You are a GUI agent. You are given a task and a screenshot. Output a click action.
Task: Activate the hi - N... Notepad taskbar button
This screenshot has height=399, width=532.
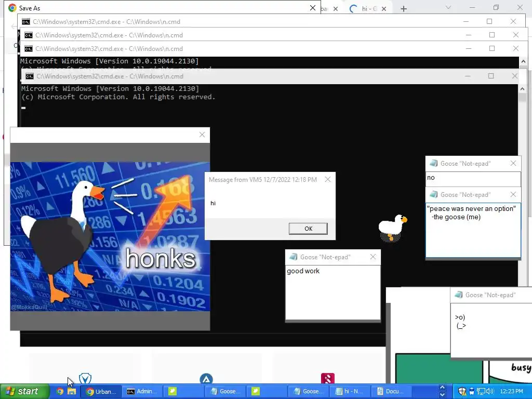tap(349, 391)
